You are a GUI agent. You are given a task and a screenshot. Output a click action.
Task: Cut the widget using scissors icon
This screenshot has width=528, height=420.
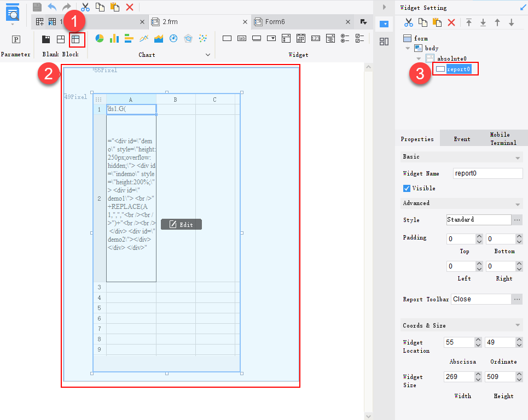click(408, 23)
